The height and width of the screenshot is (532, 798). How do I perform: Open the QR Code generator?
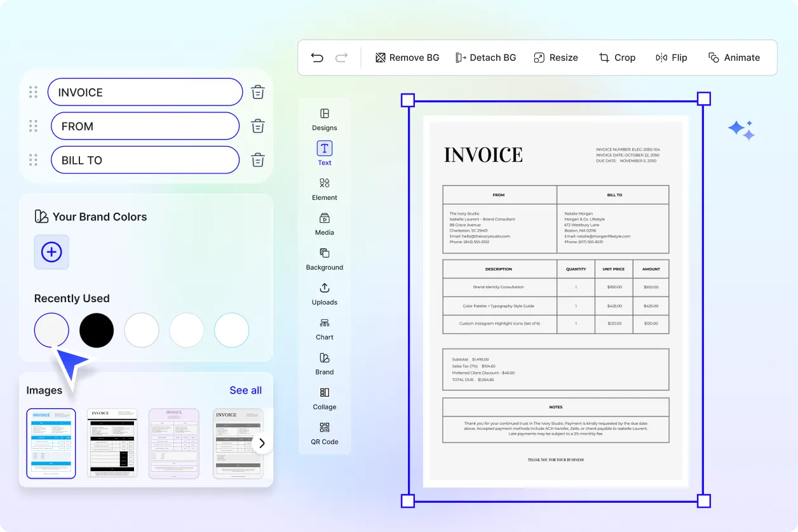click(324, 433)
